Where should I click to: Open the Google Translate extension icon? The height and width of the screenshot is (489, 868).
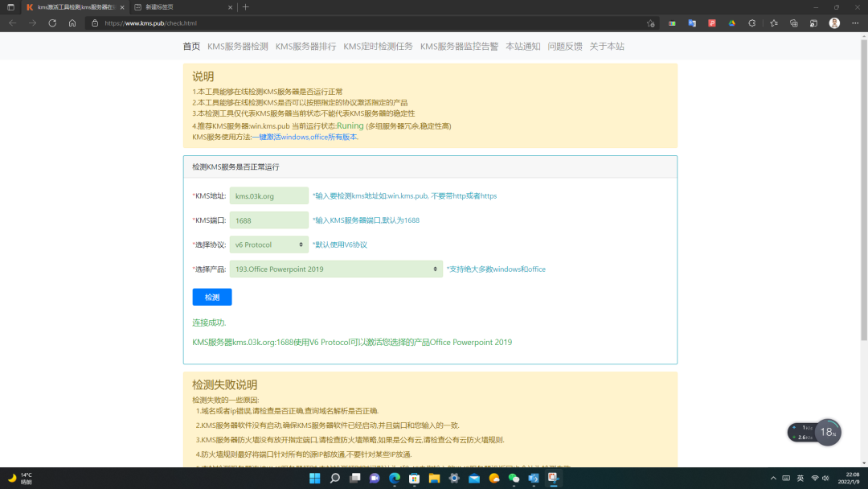click(x=693, y=24)
